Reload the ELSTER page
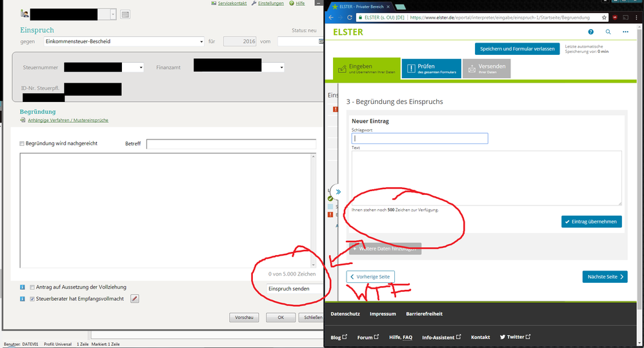This screenshot has height=348, width=644. [x=350, y=17]
